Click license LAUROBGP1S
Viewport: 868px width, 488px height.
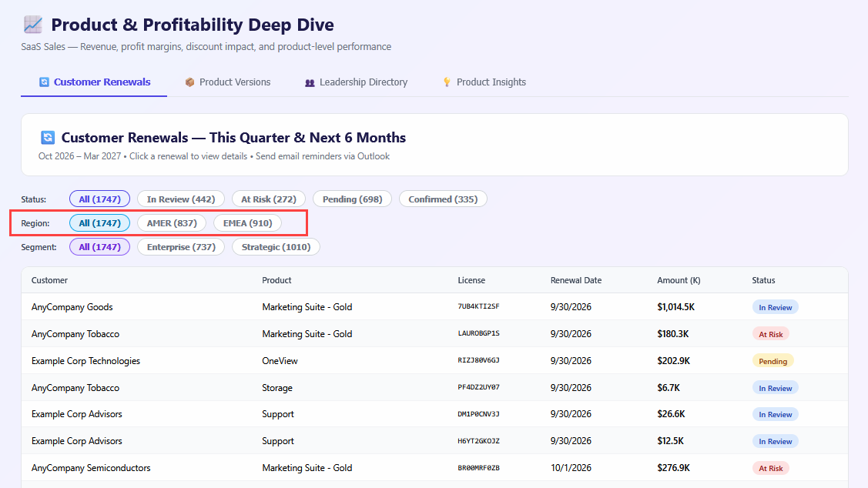pyautogui.click(x=478, y=333)
